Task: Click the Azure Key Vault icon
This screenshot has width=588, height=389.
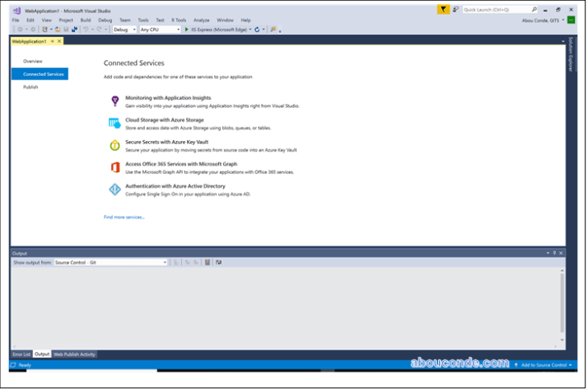Action: pyautogui.click(x=115, y=145)
